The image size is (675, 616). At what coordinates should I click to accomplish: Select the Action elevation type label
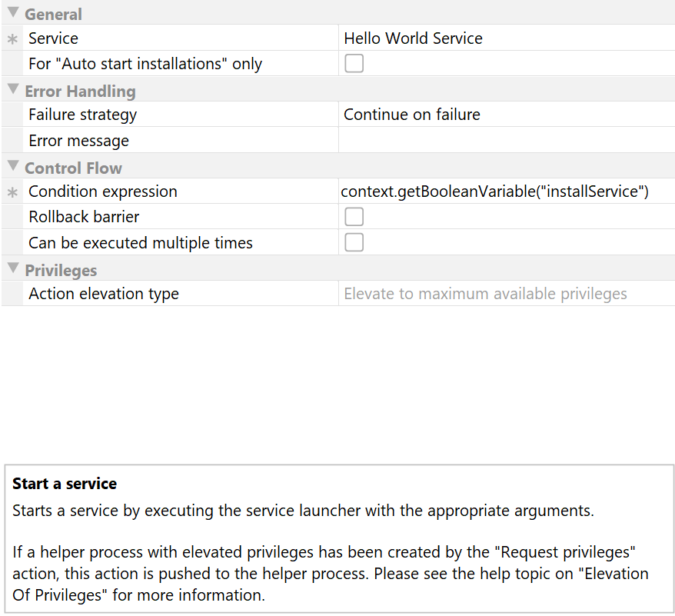tap(104, 294)
